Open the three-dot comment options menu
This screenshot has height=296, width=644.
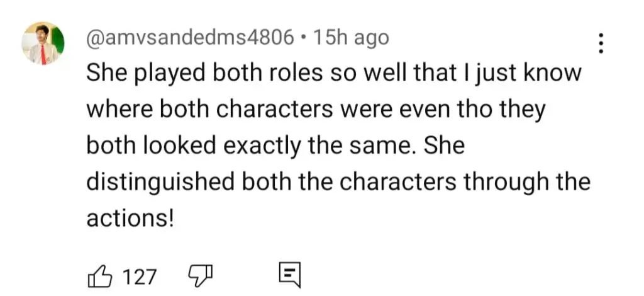coord(601,43)
